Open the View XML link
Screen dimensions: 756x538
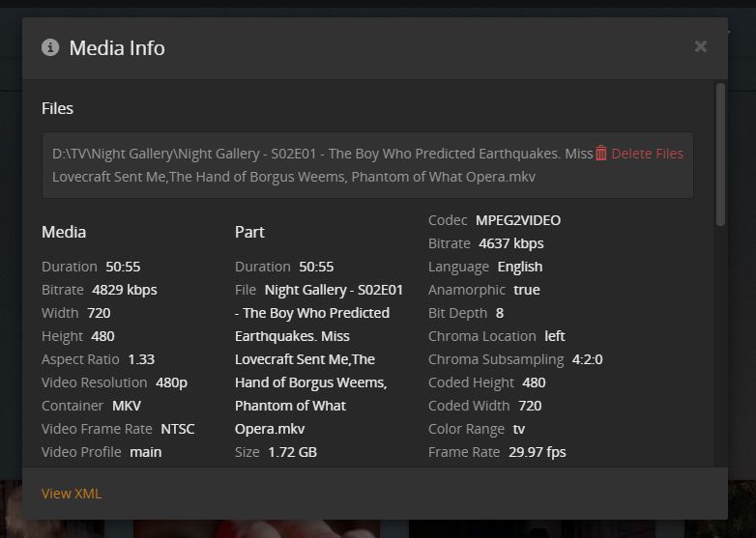click(x=72, y=494)
